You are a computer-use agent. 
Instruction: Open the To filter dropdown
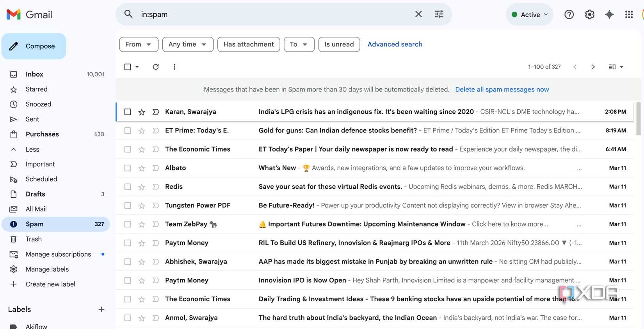pos(299,44)
